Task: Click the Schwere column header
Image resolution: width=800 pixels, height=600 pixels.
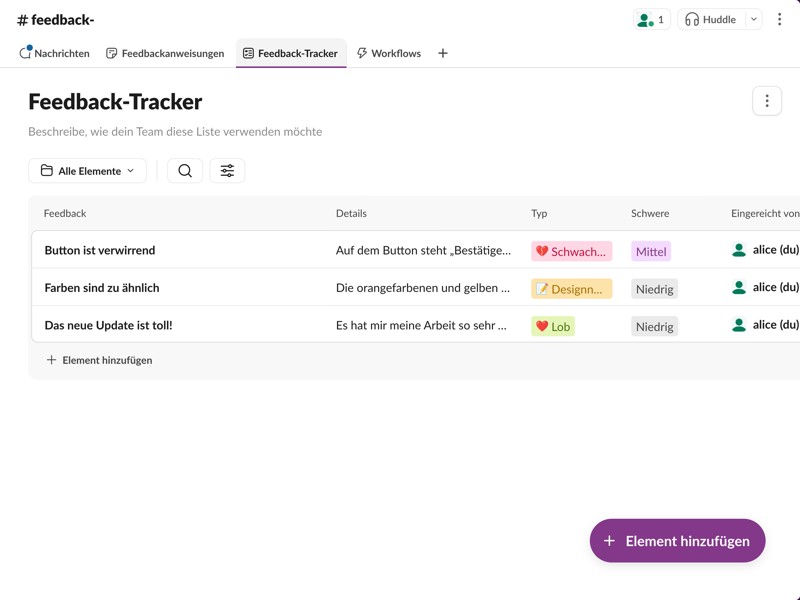Action: pos(650,213)
